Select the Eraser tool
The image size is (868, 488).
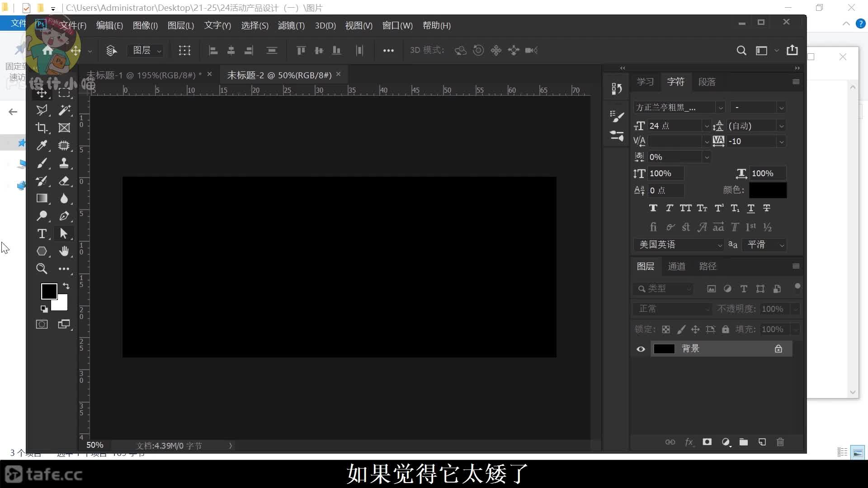[x=64, y=181]
